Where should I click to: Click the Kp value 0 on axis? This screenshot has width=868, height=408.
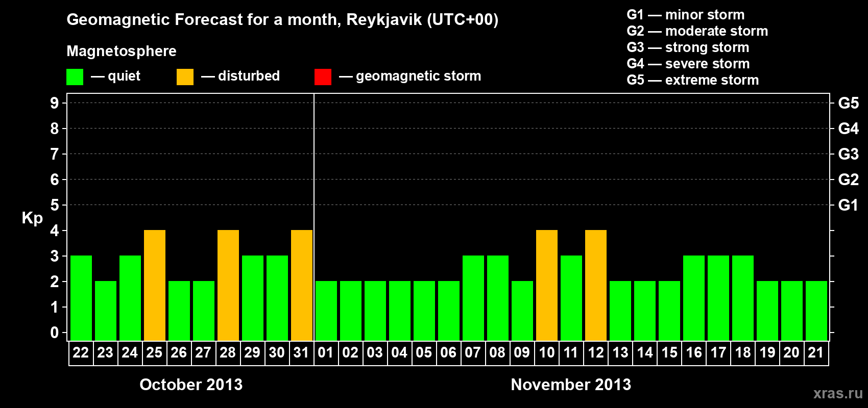click(55, 333)
